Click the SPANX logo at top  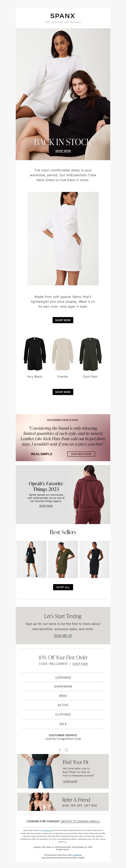click(x=63, y=16)
